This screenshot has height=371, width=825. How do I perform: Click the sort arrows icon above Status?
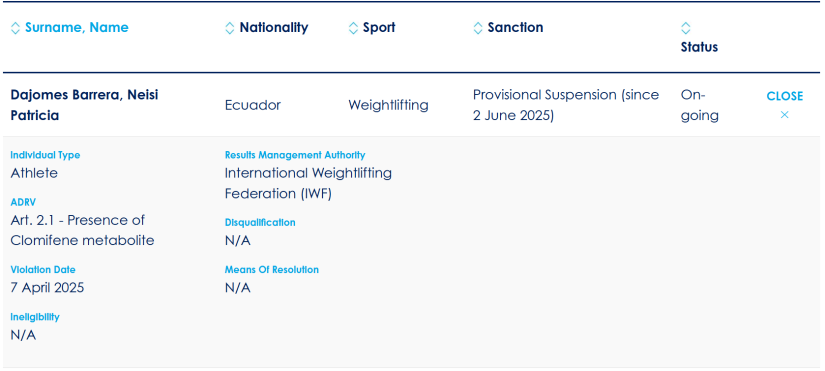(x=686, y=28)
